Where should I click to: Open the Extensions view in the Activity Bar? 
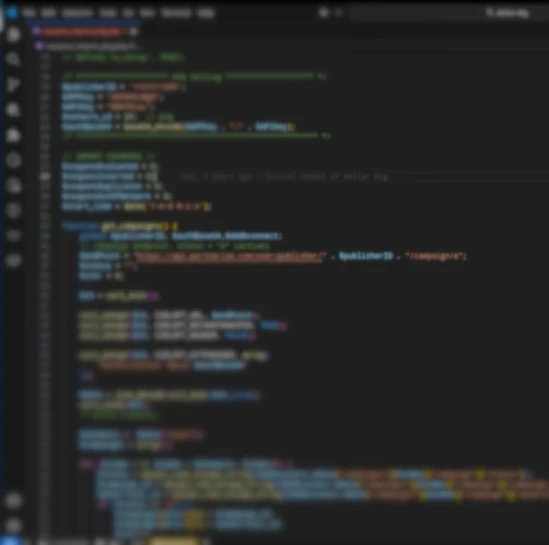[x=13, y=135]
